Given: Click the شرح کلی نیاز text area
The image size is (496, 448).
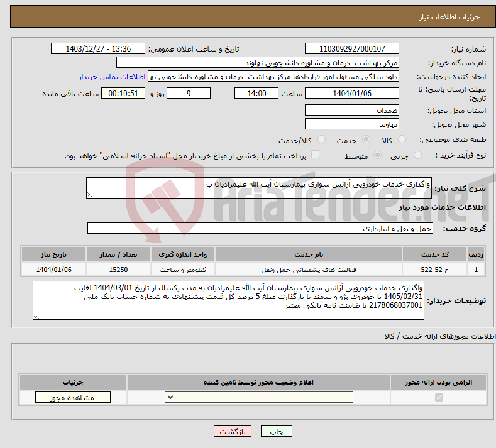Looking at the screenshot, I should point(259,188).
